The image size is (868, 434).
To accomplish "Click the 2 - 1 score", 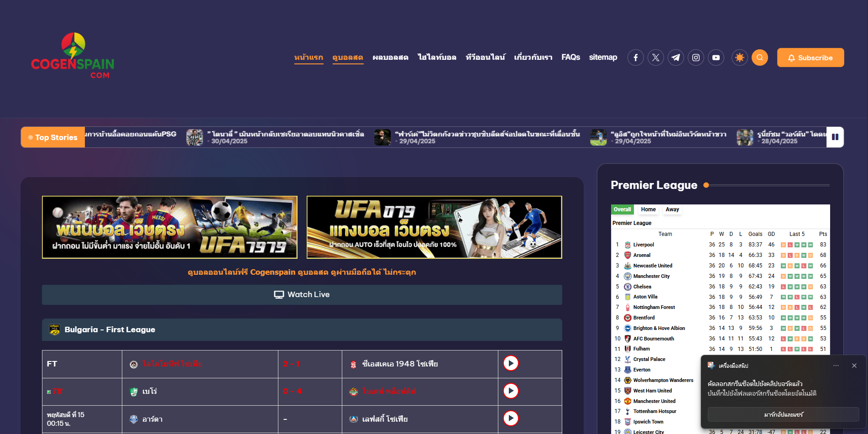I will pyautogui.click(x=291, y=364).
